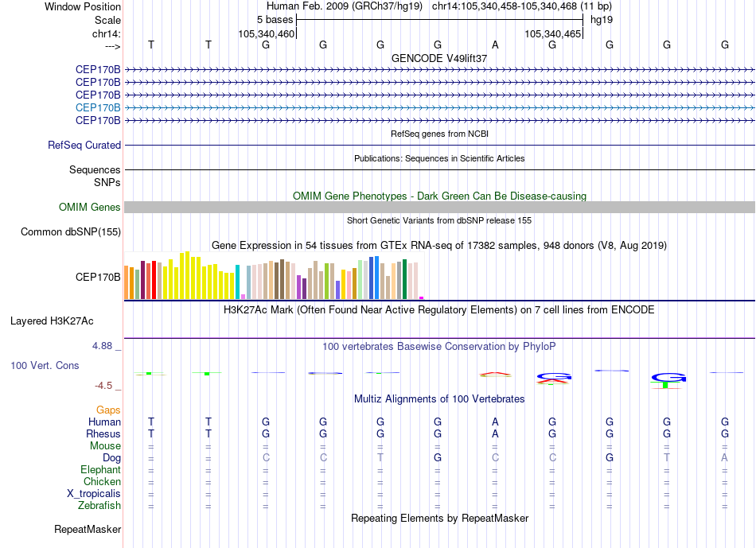Click the 'Chicken' species label

click(102, 481)
